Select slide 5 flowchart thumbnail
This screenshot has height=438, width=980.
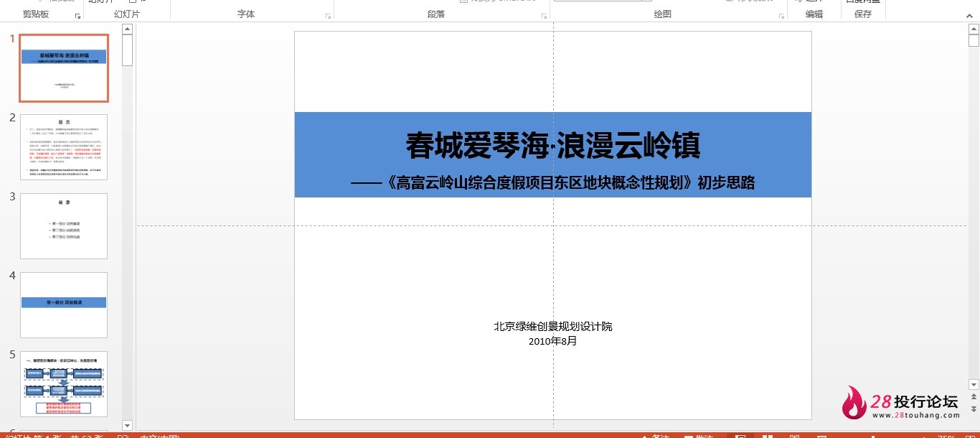64,384
